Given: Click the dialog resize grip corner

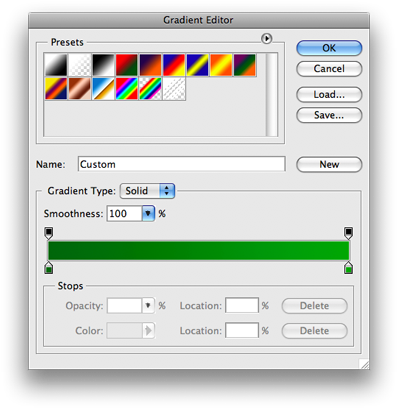Looking at the screenshot, I should tap(364, 364).
